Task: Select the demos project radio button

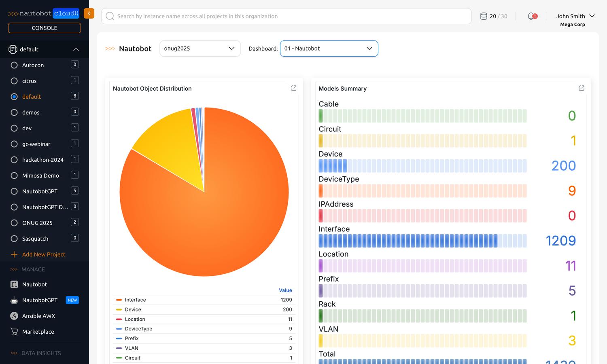Action: 14,112
